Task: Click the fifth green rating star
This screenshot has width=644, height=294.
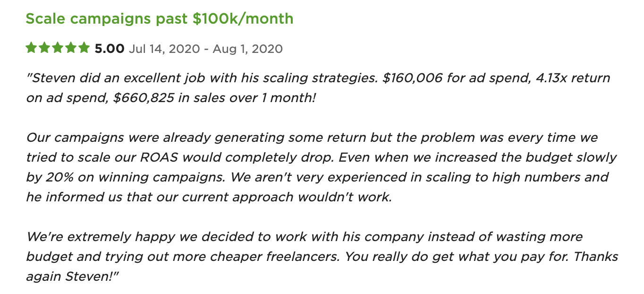Action: pos(84,48)
